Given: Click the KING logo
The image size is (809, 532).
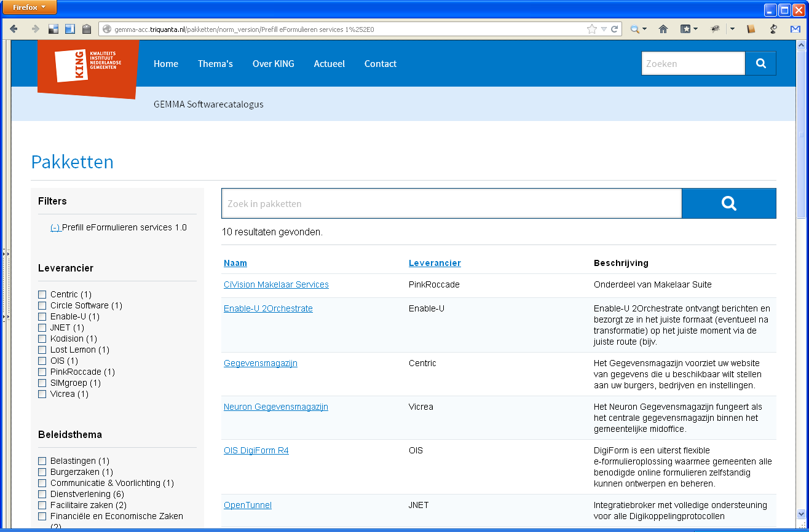Looking at the screenshot, I should click(x=89, y=69).
